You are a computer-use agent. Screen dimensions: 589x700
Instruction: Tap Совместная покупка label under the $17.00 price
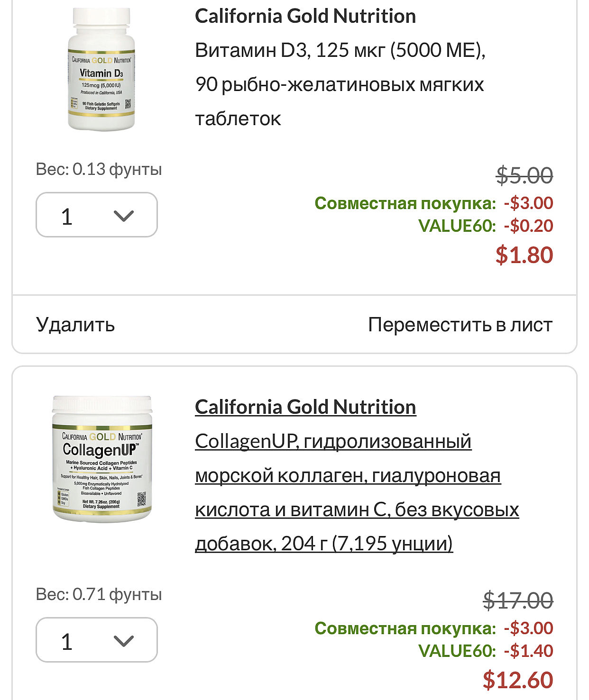(x=405, y=628)
